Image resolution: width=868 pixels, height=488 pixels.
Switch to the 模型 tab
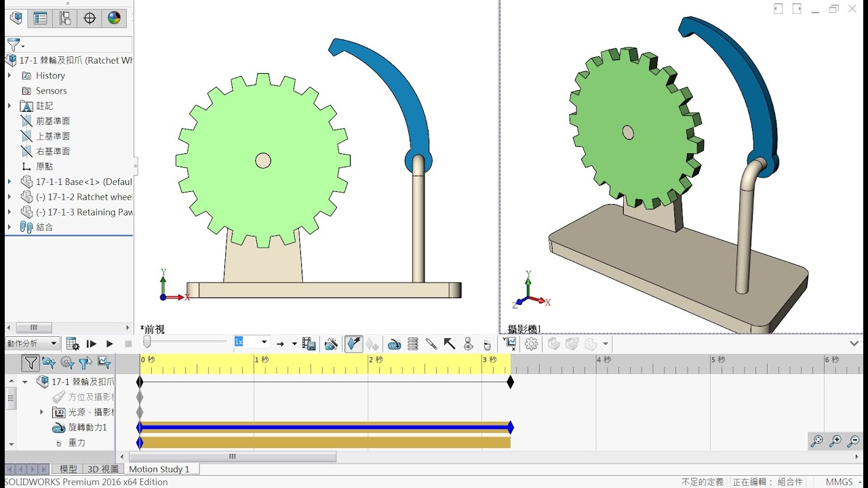pos(68,469)
